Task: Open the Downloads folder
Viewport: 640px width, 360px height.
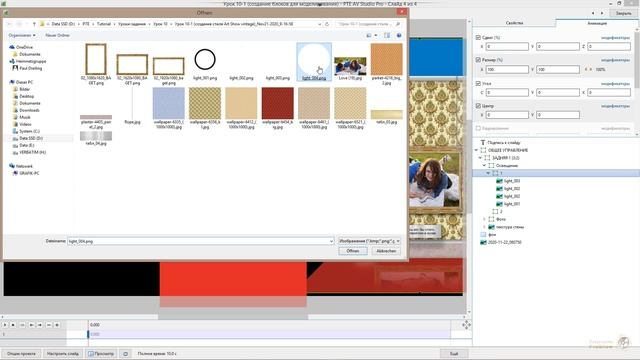Action: [x=26, y=110]
